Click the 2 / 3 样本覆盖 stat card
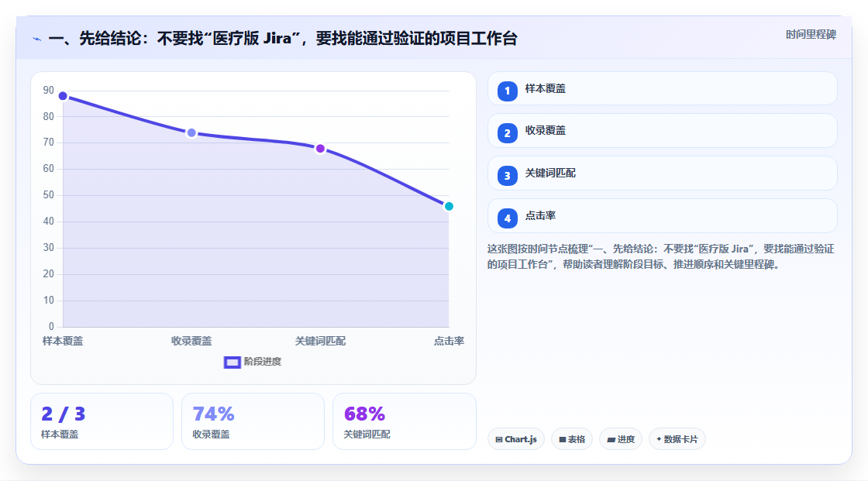 pyautogui.click(x=102, y=421)
